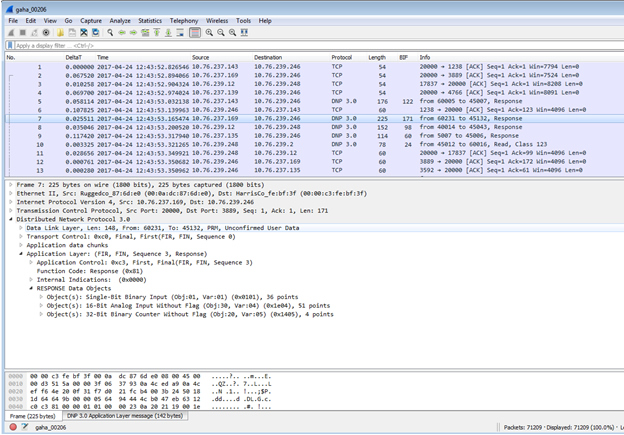This screenshot has width=624, height=435.
Task: Open capture options dialog
Action: coord(46,33)
